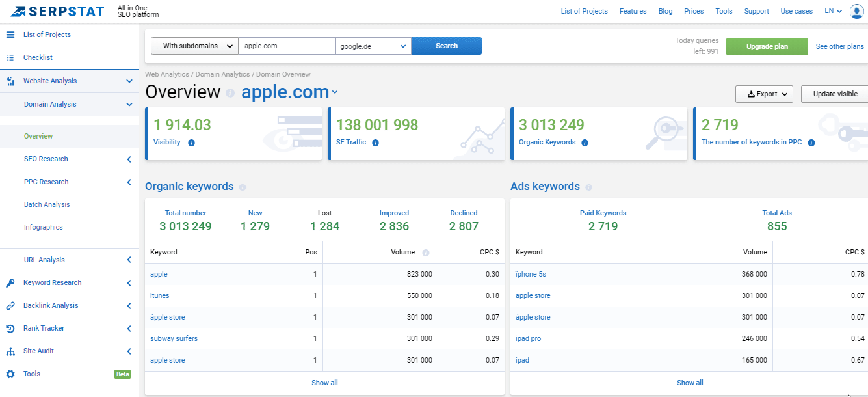The height and width of the screenshot is (397, 868).
Task: Open keyword 'ipad pro' in ads table
Action: click(x=528, y=338)
